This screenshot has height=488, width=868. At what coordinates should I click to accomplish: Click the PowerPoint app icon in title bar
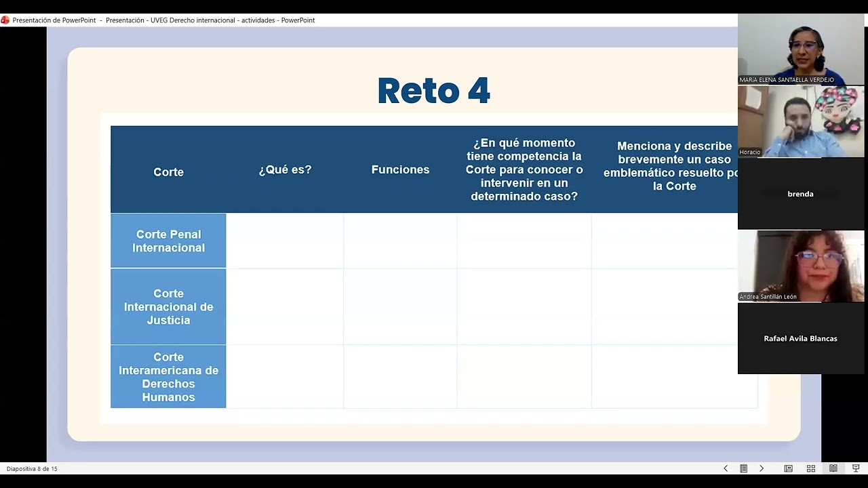tap(5, 20)
